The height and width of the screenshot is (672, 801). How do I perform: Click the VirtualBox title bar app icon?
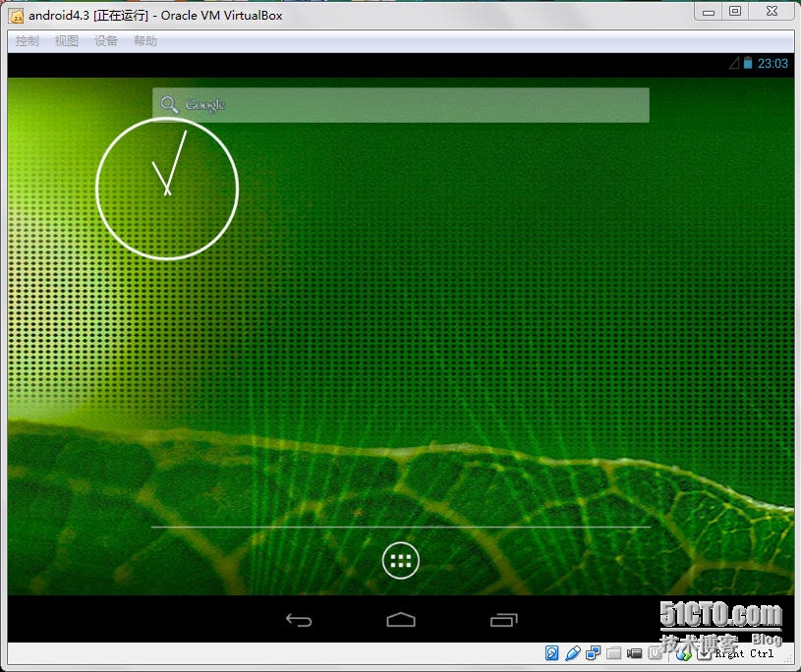pyautogui.click(x=17, y=17)
